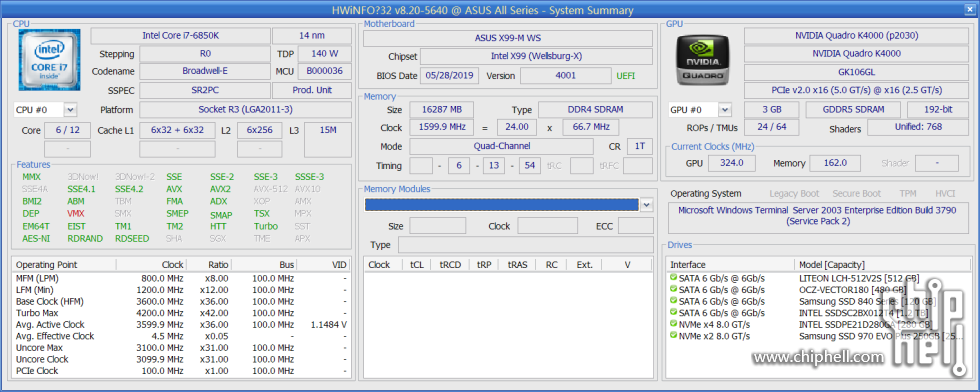Click green status icon for INTEL SSDPE21D280GA drive
Screen dimensions: 980x392
point(673,324)
